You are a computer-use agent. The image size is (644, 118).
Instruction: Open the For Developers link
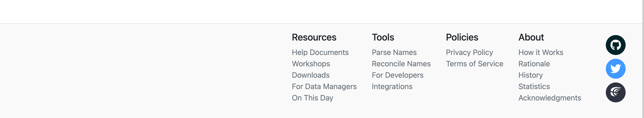click(397, 75)
